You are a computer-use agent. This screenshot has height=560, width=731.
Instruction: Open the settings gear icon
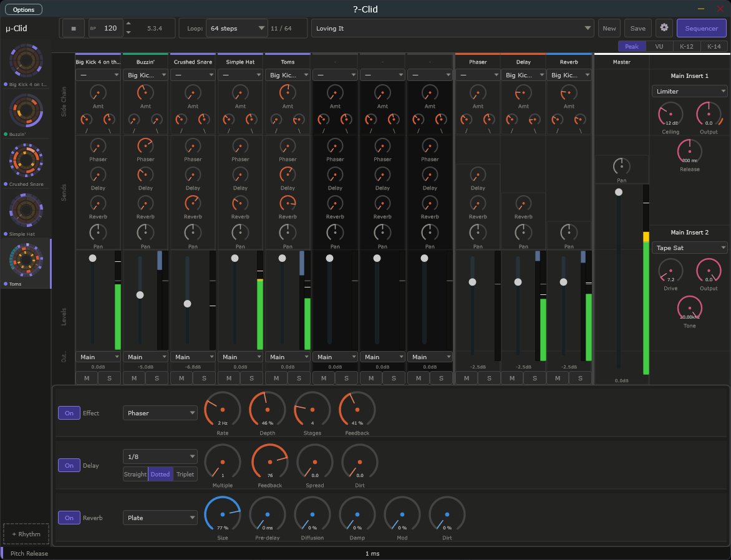coord(664,28)
